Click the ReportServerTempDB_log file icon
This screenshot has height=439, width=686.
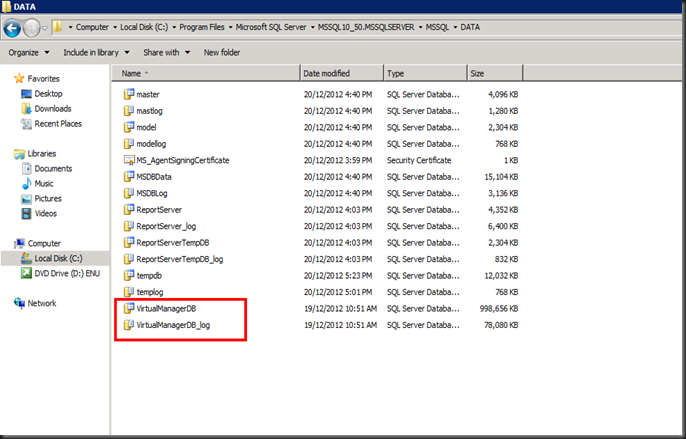click(x=129, y=259)
